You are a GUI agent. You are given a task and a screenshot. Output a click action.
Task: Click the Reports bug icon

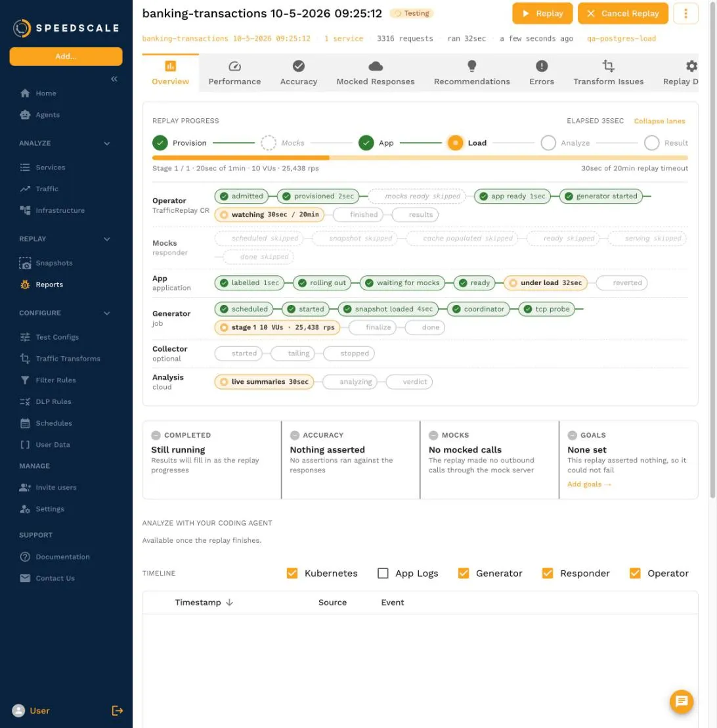click(25, 284)
